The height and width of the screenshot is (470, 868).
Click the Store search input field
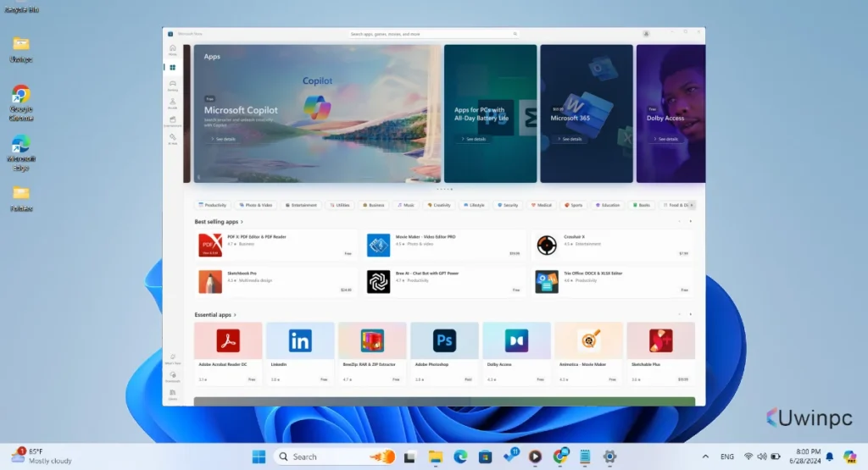click(x=435, y=34)
